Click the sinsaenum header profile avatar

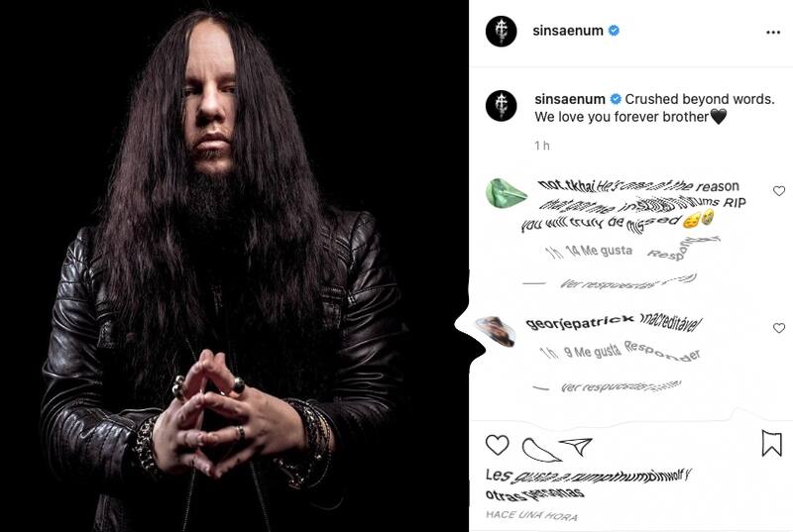coord(501,31)
